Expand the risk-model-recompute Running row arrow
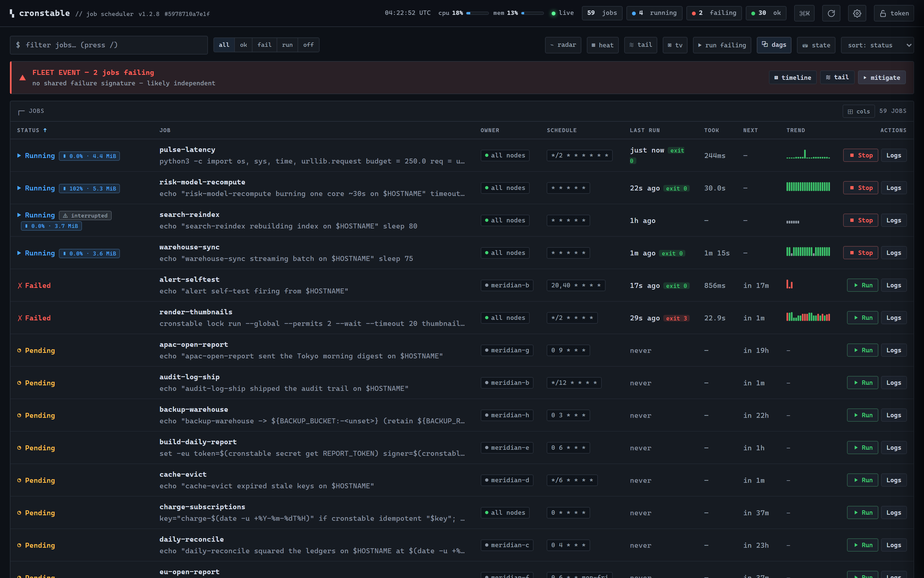The width and height of the screenshot is (924, 578). pyautogui.click(x=19, y=188)
